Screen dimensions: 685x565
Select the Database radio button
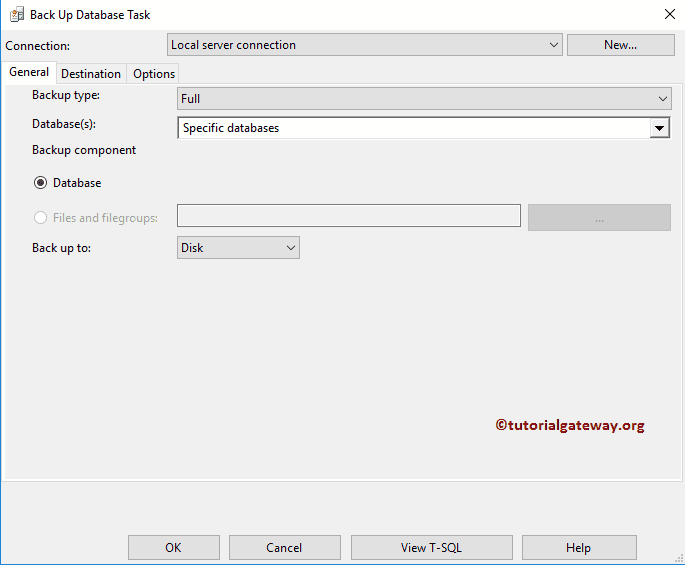point(40,183)
